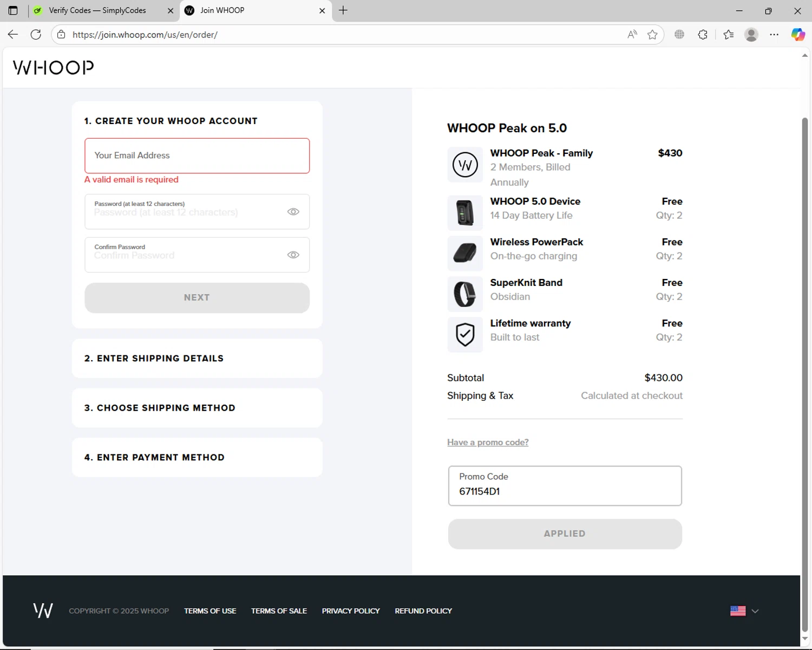Screen dimensions: 812x650
Task: Click the '1. CREATE YOUR WHOOP ACCOUNT' heading
Action: tap(171, 121)
